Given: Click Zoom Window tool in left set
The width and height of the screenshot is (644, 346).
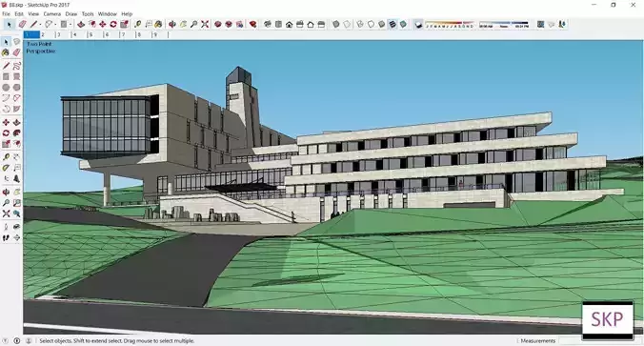Looking at the screenshot, I should click(x=16, y=203).
